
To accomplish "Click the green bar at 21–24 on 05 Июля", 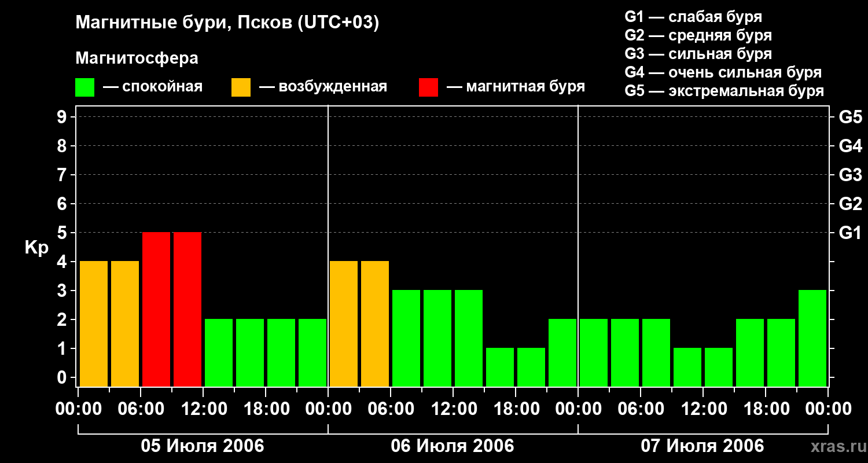I will pyautogui.click(x=312, y=353).
